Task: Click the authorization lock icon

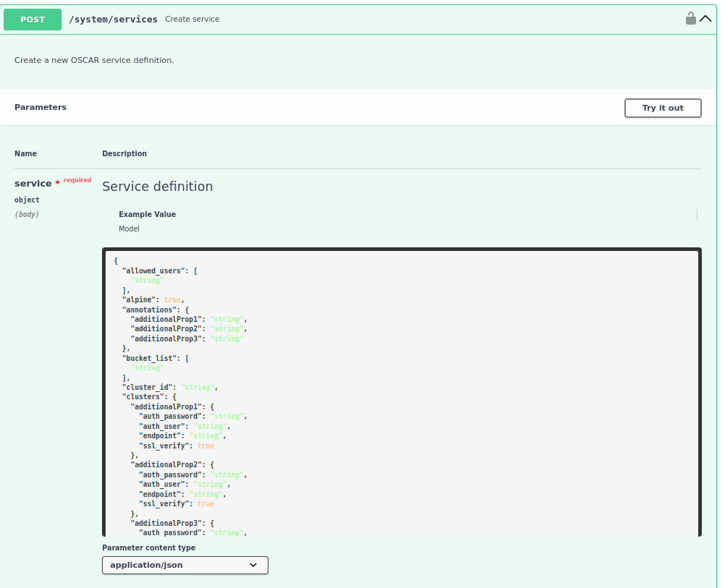Action: 690,19
